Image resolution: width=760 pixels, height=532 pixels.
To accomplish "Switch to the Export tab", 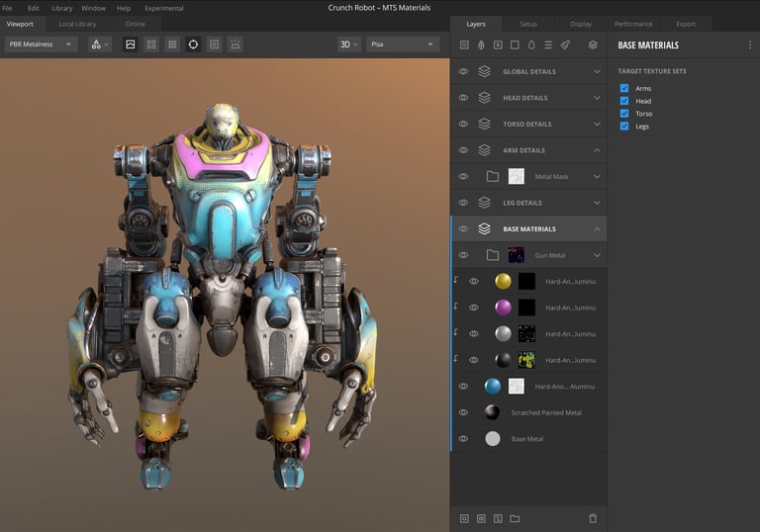I will tap(685, 24).
